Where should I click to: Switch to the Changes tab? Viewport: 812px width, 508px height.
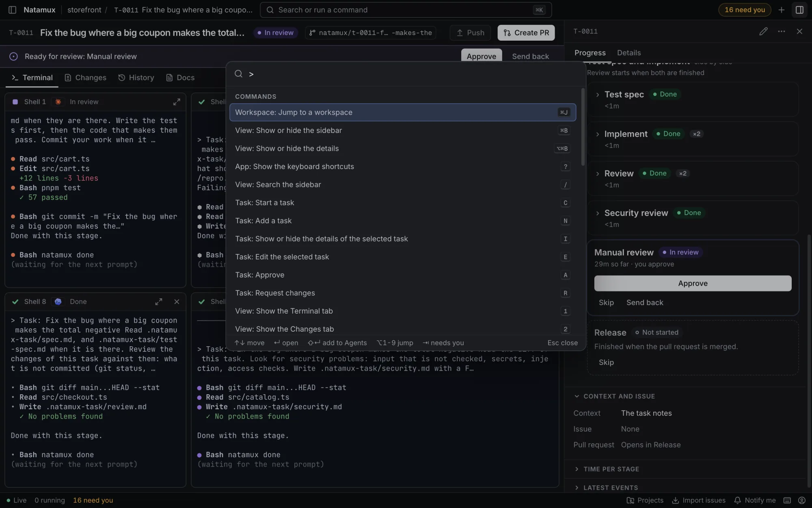(x=85, y=78)
